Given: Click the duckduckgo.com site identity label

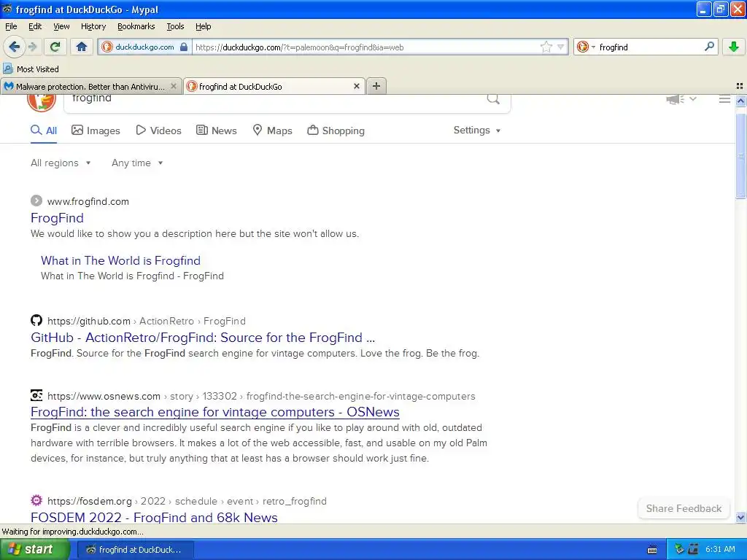Looking at the screenshot, I should click(x=145, y=47).
